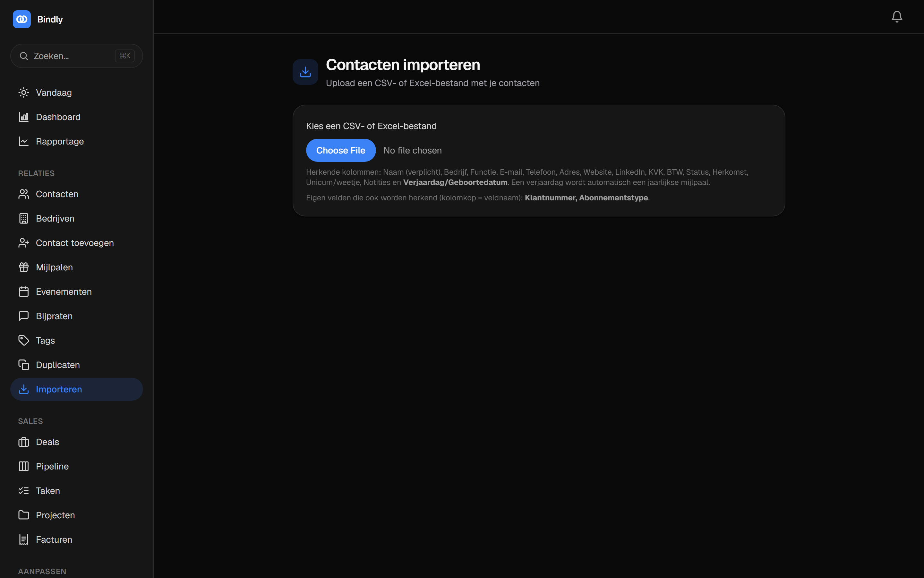
Task: Click the Bedrijven building icon
Action: tap(24, 219)
